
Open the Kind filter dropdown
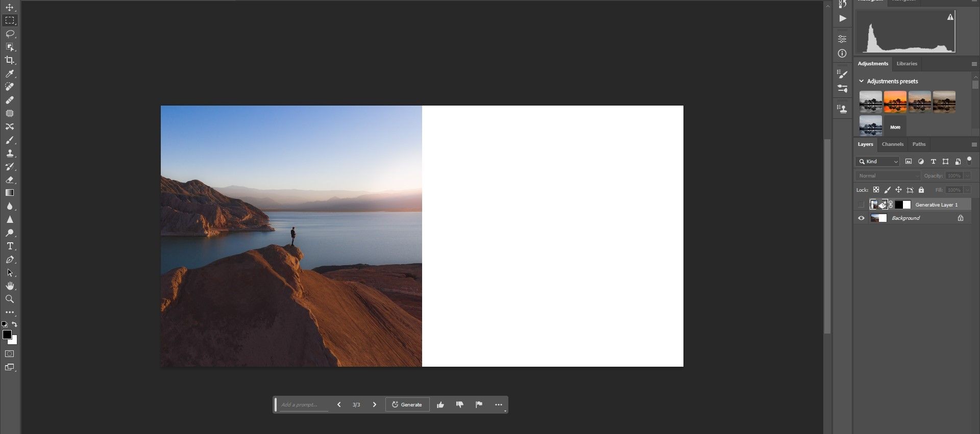coord(877,161)
